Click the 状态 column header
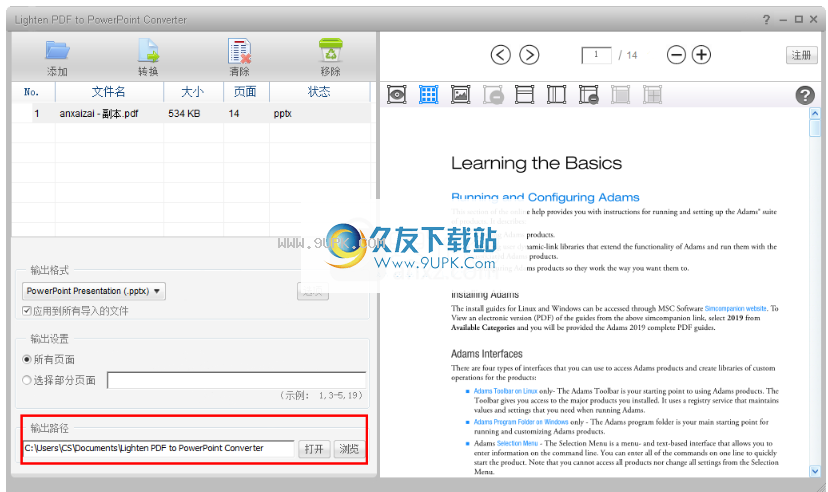The width and height of the screenshot is (828, 492). tap(319, 92)
